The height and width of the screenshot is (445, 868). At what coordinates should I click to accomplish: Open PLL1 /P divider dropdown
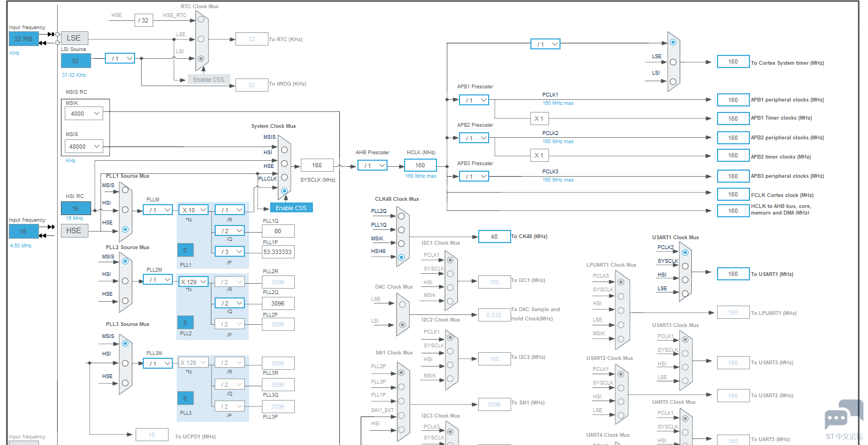click(229, 251)
